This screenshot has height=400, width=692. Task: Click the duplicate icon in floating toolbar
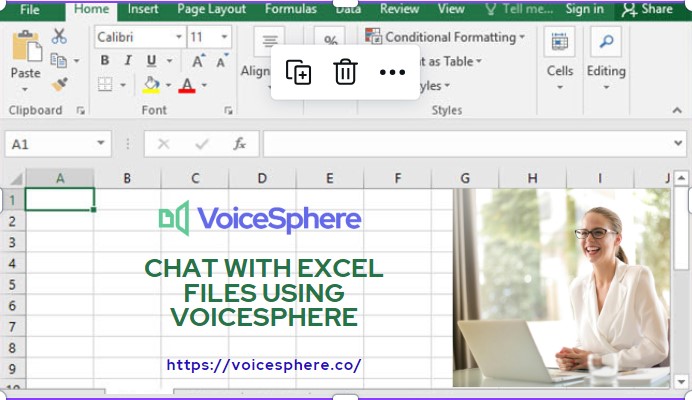tap(299, 72)
